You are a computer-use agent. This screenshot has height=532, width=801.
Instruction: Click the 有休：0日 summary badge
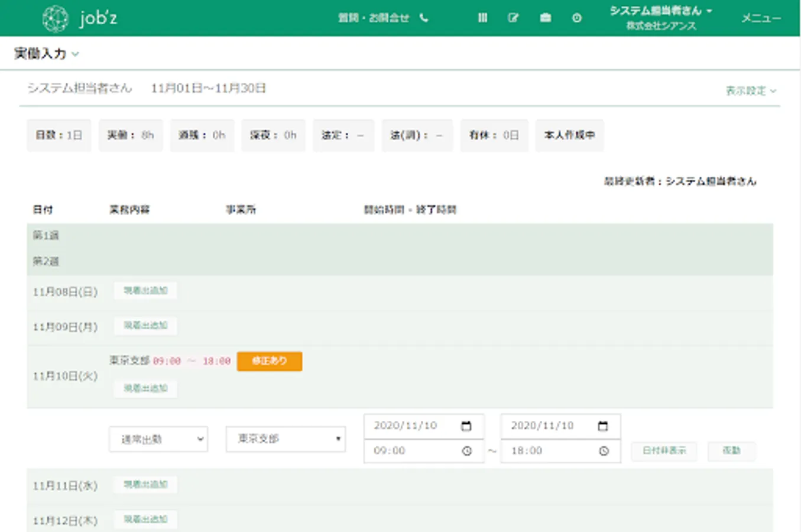point(494,135)
